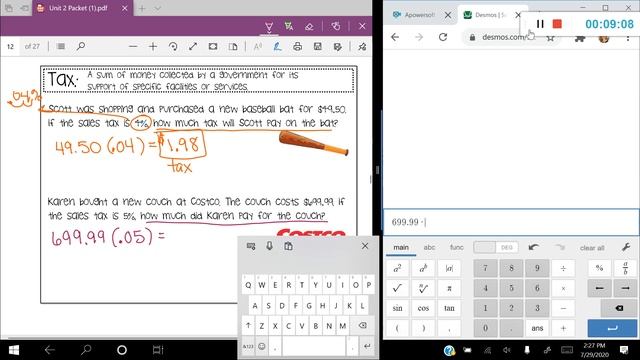
Task: Undo last action in Desmos calculator
Action: (x=533, y=247)
